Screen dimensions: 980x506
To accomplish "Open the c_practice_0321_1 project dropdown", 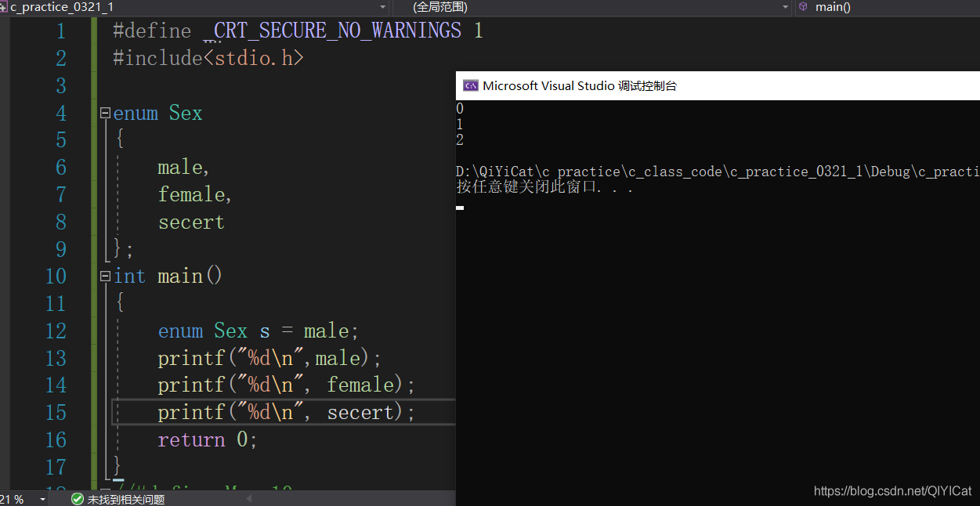I will (x=382, y=7).
